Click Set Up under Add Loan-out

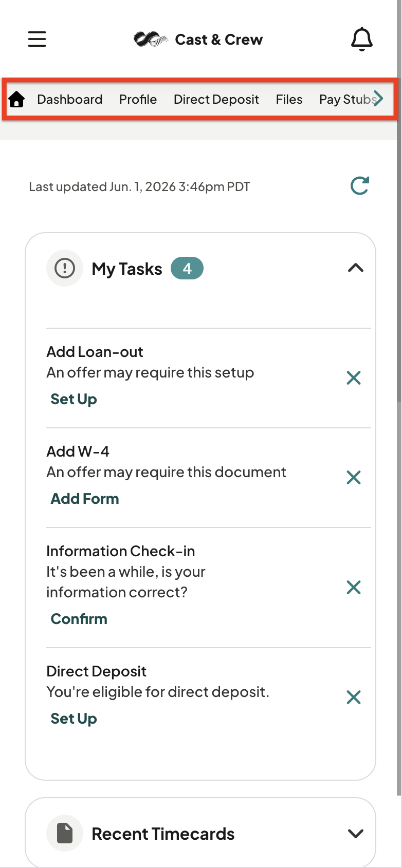[74, 399]
